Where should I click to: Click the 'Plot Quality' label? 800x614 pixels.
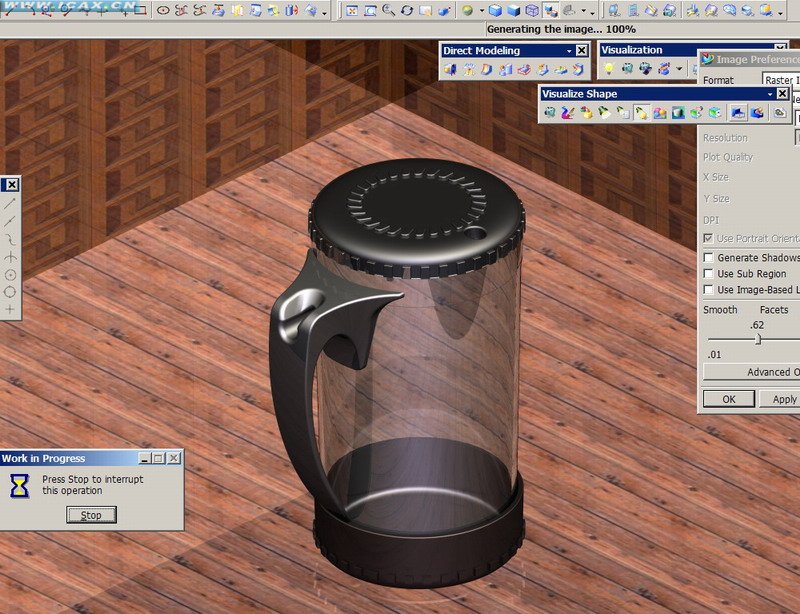point(728,157)
